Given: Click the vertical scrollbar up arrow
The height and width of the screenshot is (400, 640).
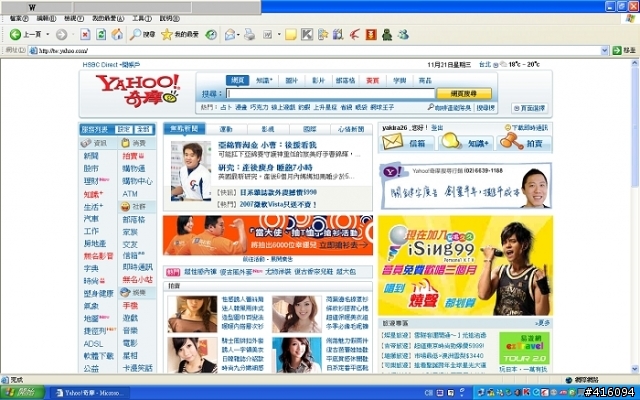Looking at the screenshot, I should (x=635, y=63).
